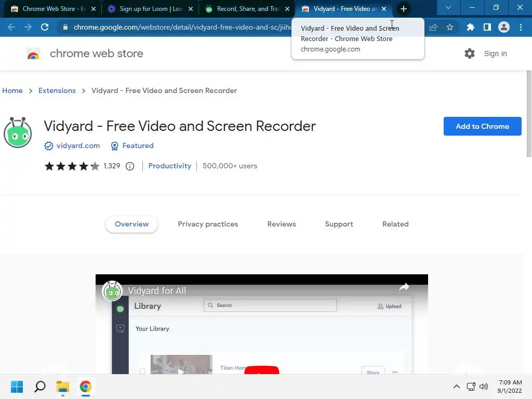This screenshot has width=532, height=399.
Task: Bookmark this tab with star icon
Action: click(x=450, y=27)
